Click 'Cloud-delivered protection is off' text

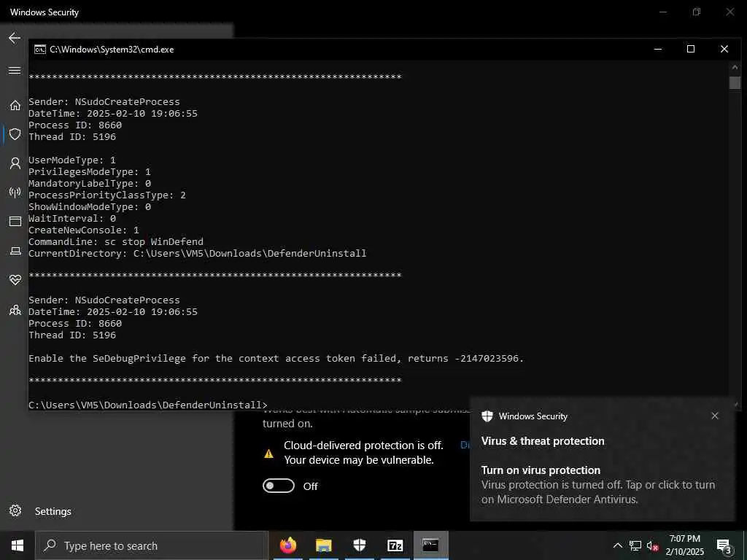[363, 445]
